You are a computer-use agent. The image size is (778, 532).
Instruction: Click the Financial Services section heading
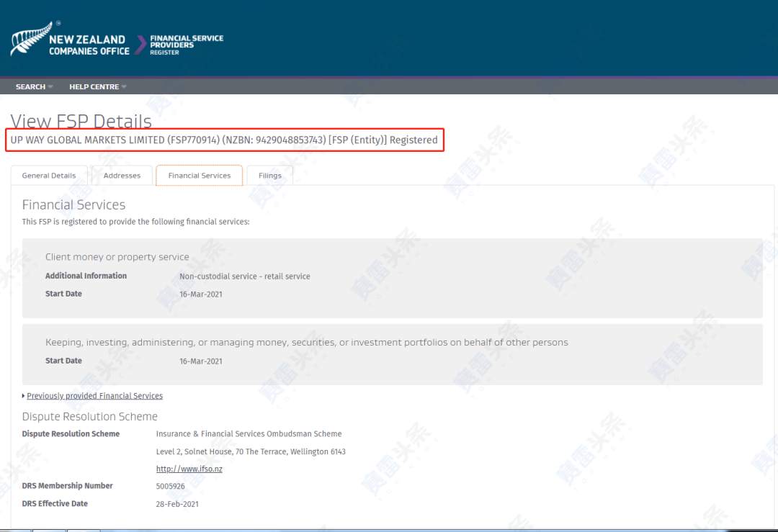tap(73, 204)
